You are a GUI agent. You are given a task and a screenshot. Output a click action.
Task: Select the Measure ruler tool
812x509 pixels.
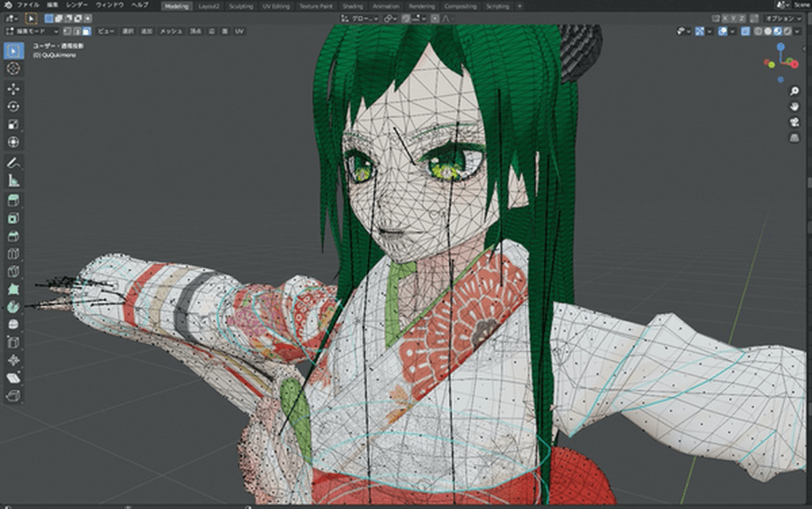14,180
